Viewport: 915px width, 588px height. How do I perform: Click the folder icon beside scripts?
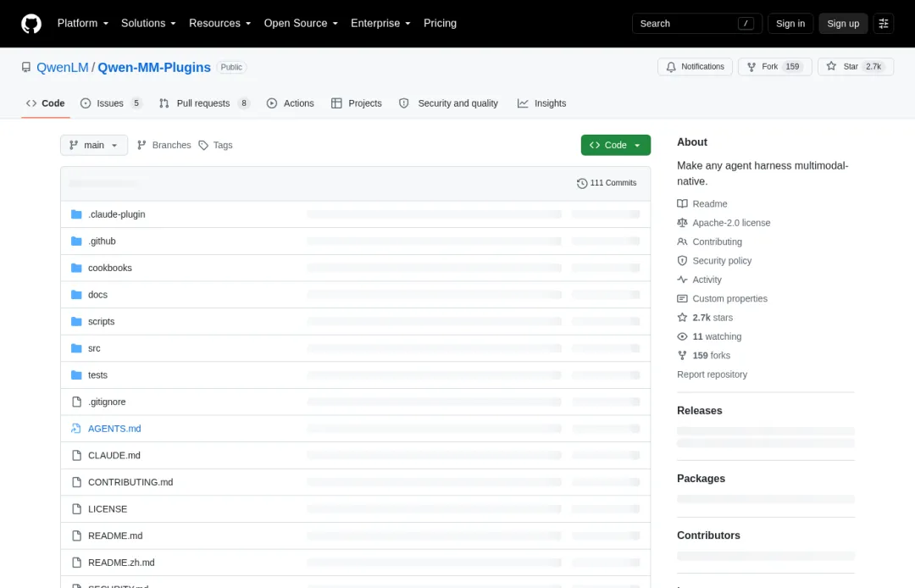click(x=76, y=321)
